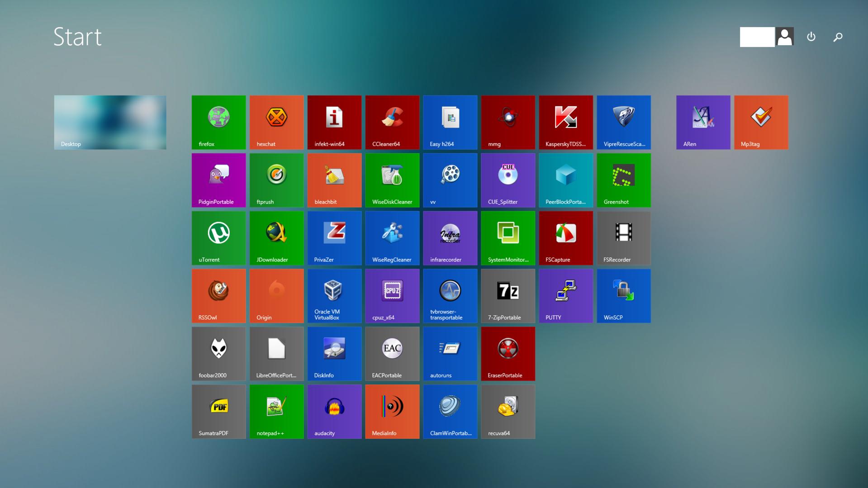
Task: Launch foobar2000
Action: pyautogui.click(x=218, y=354)
